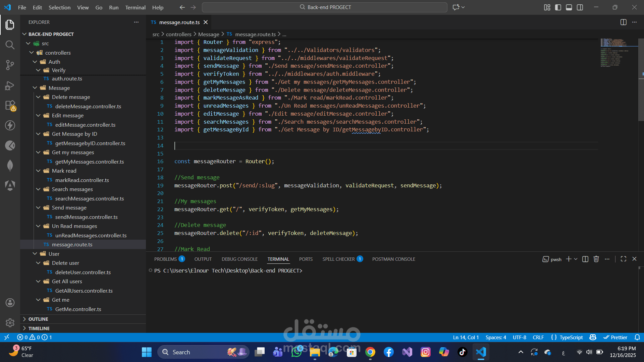Click the notifications bell in status bar
The width and height of the screenshot is (644, 362).
[637, 338]
